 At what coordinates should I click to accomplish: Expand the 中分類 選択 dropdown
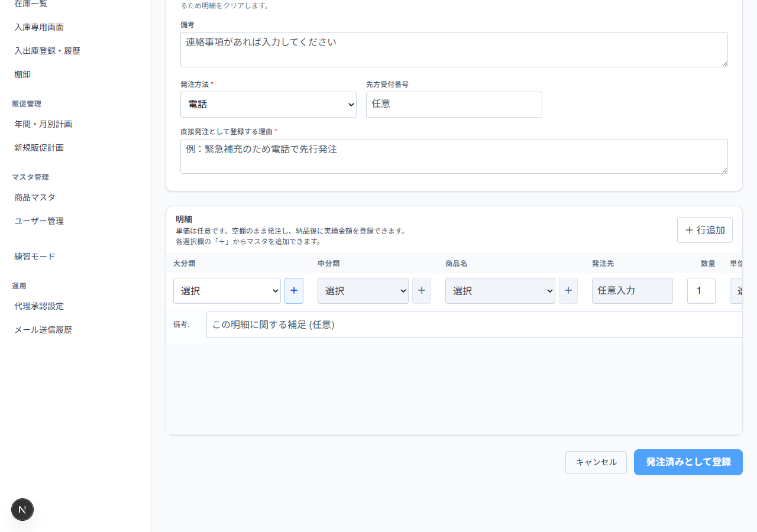(x=363, y=291)
